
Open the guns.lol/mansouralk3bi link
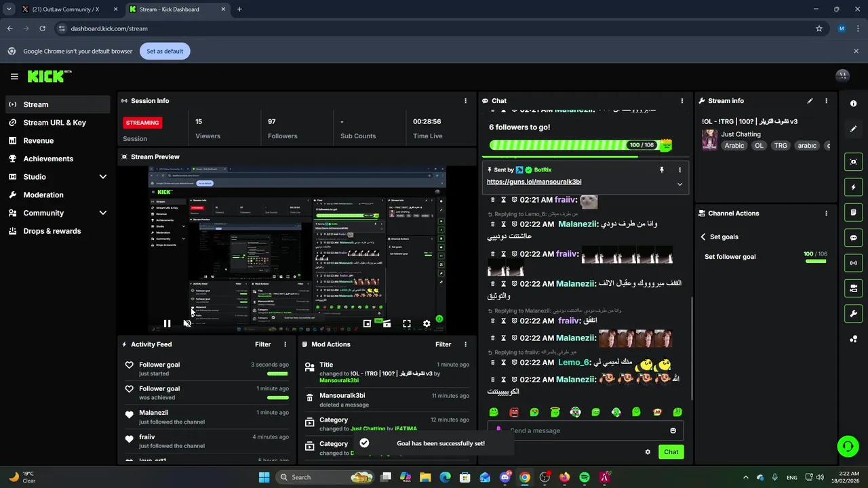(x=534, y=182)
